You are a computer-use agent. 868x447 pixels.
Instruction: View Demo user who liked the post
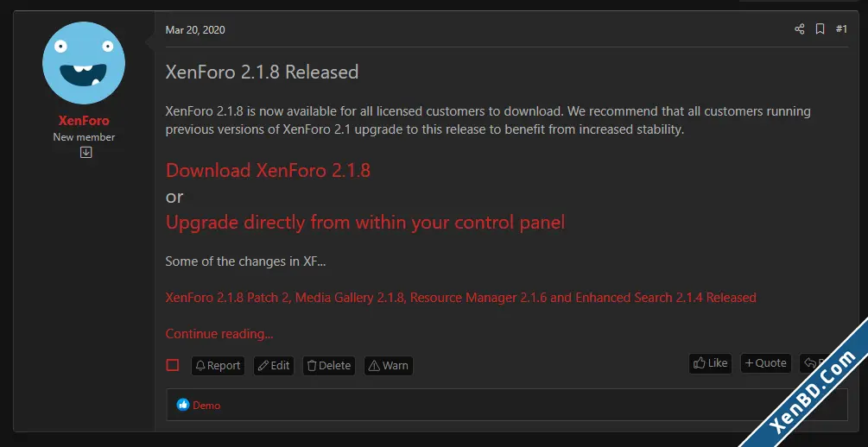click(206, 406)
